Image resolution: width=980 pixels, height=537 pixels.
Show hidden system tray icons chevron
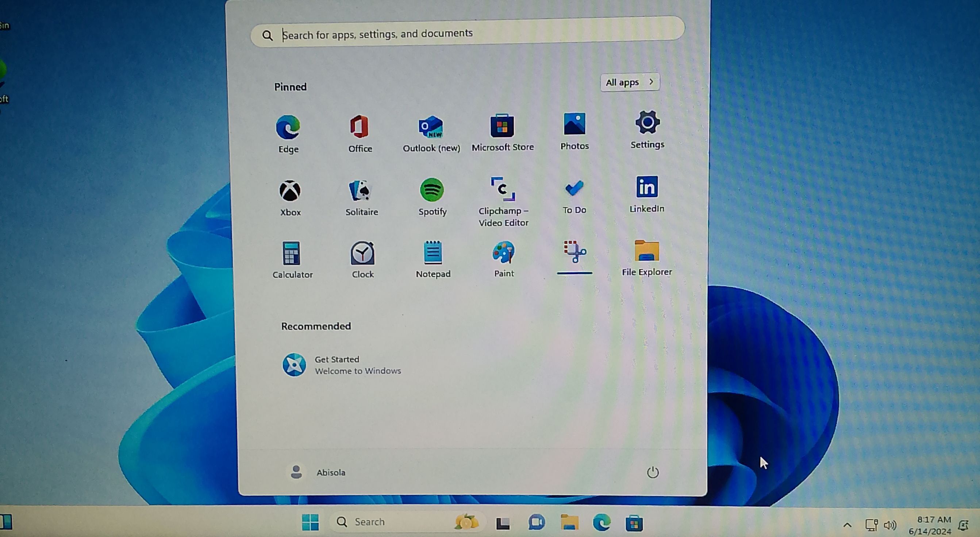847,525
